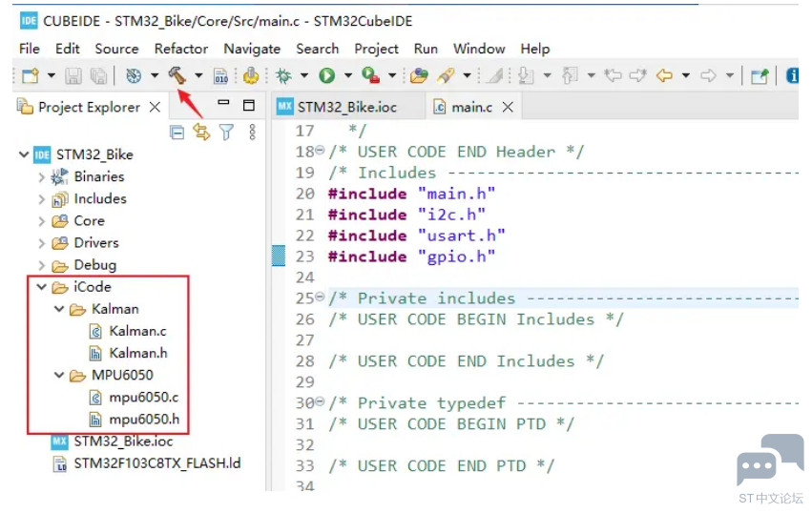
Task: Expand the Includes tree node
Action: point(42,199)
